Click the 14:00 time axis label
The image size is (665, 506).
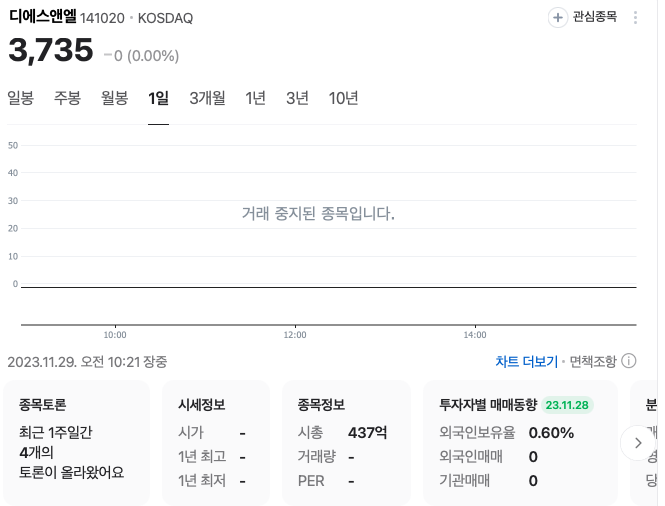[475, 335]
